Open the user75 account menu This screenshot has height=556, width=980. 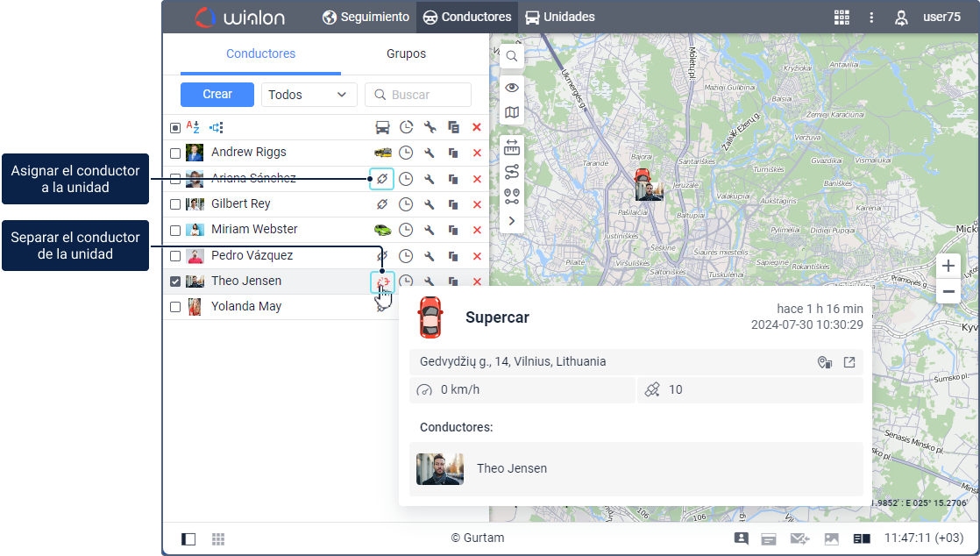(x=927, y=17)
